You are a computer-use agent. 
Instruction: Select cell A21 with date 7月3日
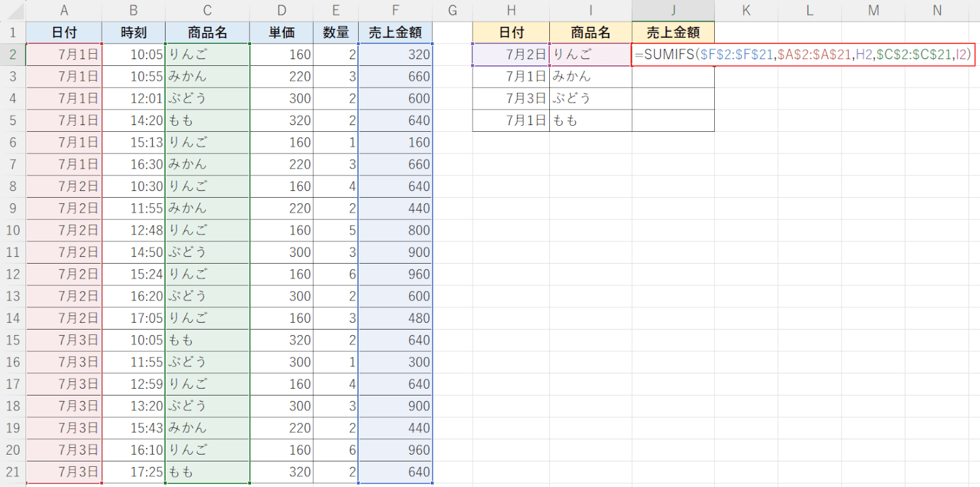click(64, 472)
